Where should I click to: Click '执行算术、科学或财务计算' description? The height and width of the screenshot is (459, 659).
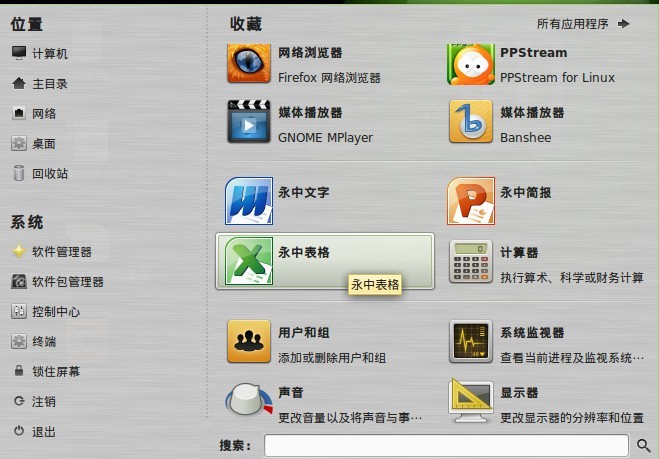572,277
